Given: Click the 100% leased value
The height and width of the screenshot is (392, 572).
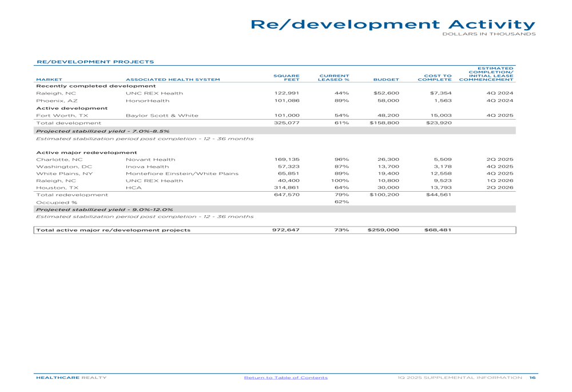Looking at the screenshot, I should pyautogui.click(x=340, y=180).
